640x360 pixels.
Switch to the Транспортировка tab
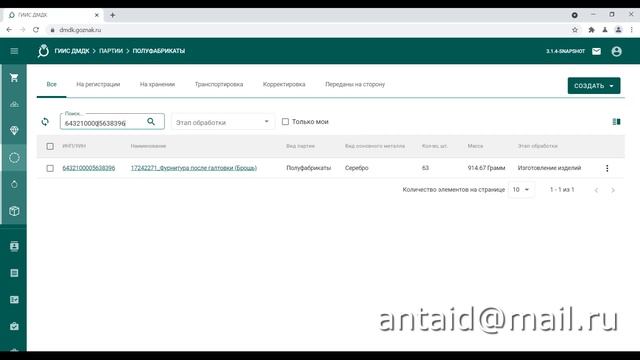coord(219,84)
